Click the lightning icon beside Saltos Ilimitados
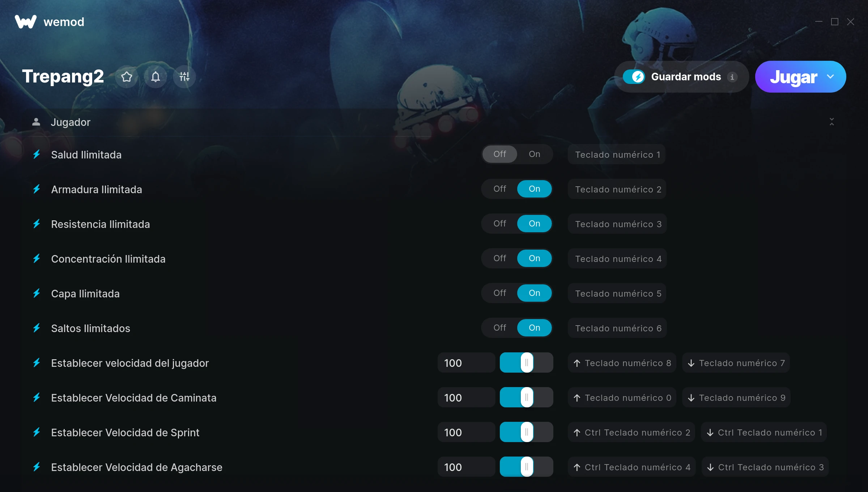The width and height of the screenshot is (868, 492). (37, 328)
